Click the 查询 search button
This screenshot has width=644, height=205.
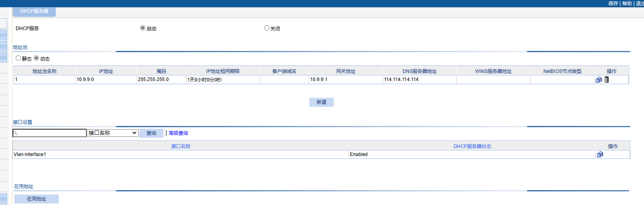pyautogui.click(x=151, y=133)
